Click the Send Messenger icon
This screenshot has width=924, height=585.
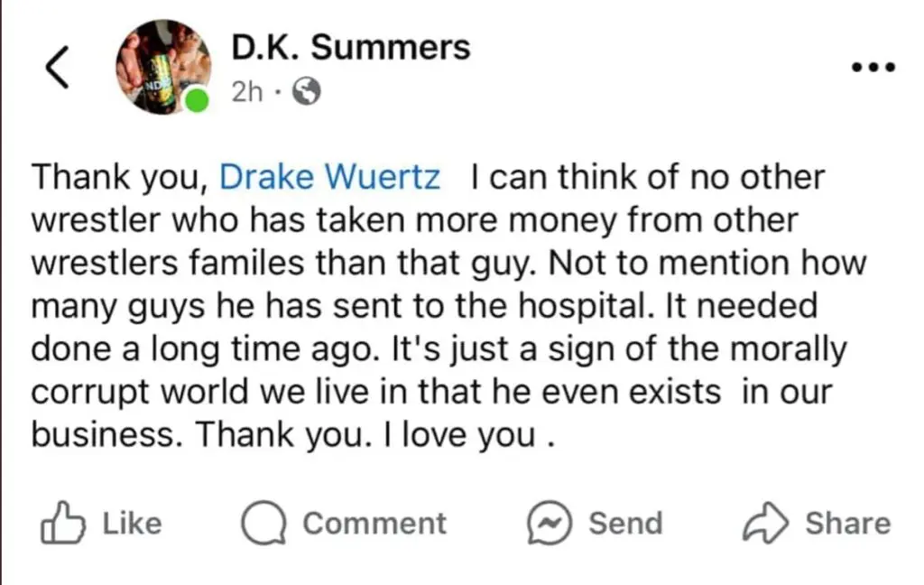pyautogui.click(x=548, y=522)
